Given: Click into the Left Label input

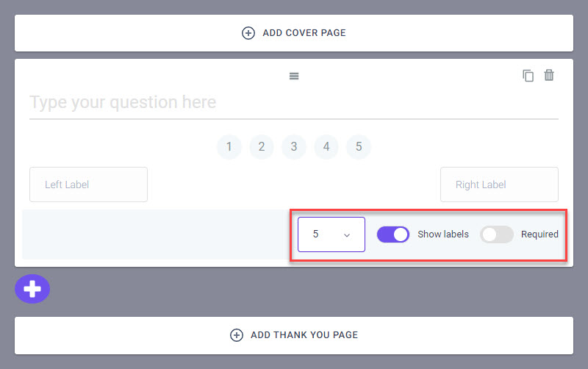Looking at the screenshot, I should click(x=88, y=184).
